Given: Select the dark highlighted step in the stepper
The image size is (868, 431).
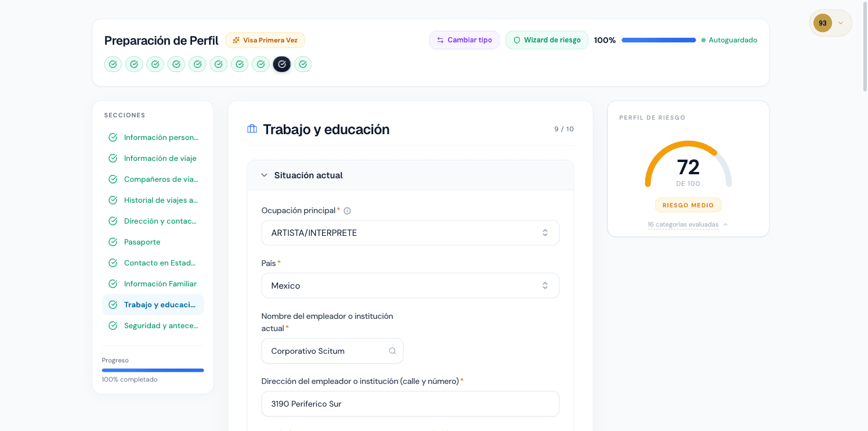Looking at the screenshot, I should 282,64.
